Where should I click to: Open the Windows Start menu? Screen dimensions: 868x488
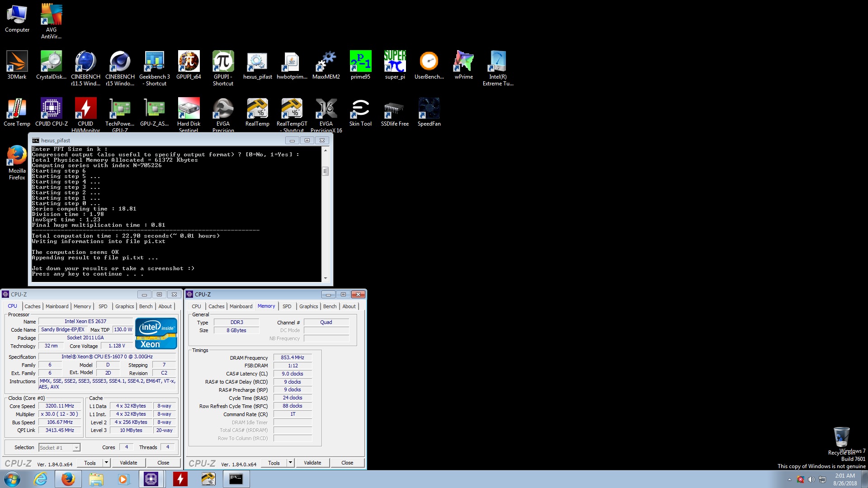(x=12, y=479)
